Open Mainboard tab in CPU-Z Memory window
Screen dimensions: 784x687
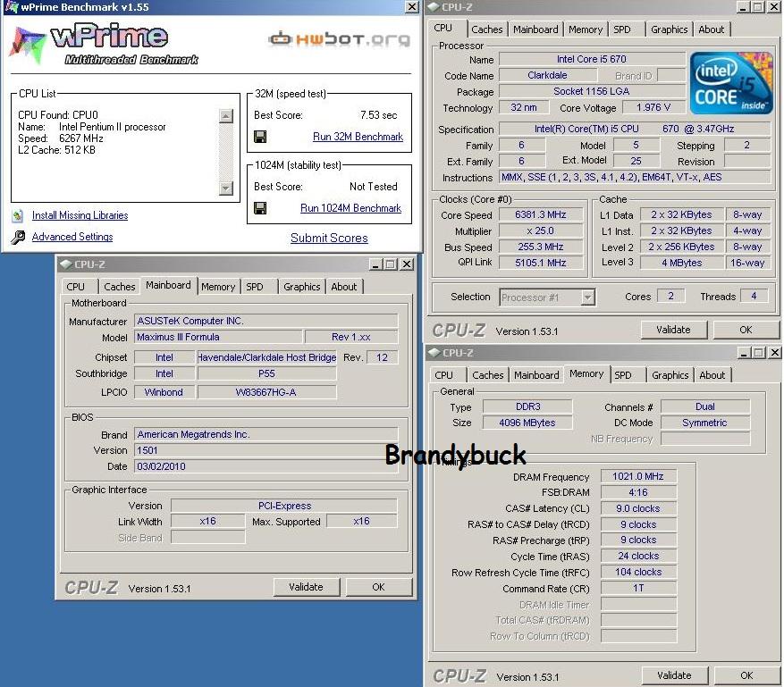coord(536,375)
